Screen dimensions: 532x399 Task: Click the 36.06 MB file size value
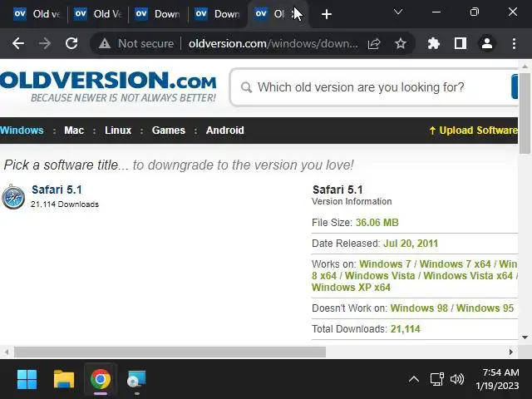coord(377,223)
